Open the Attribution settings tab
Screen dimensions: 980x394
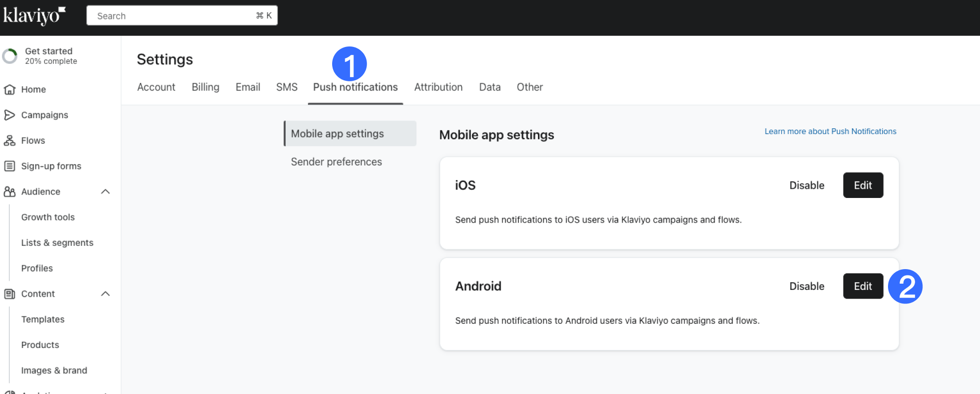point(438,87)
